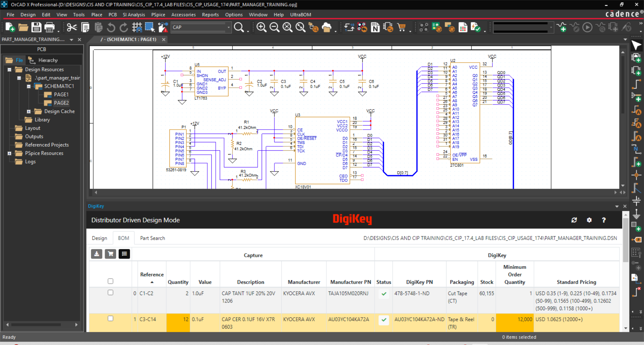Open shopping cart toolbar icon
This screenshot has width=644, height=345.
[401, 27]
